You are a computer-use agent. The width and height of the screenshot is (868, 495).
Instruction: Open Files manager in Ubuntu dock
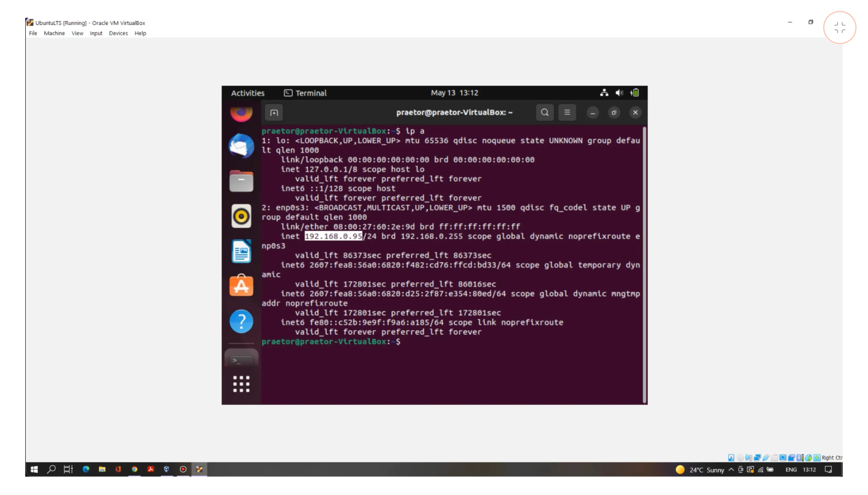tap(241, 182)
